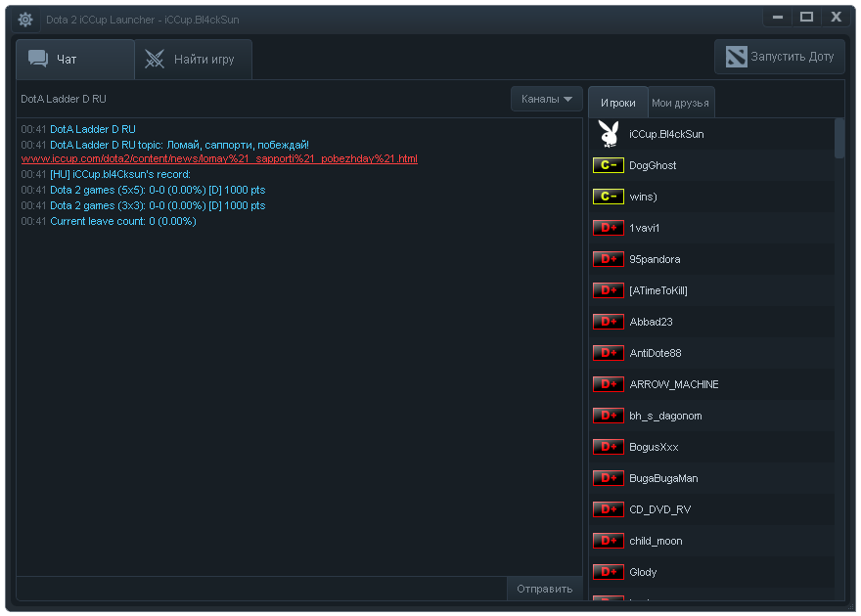861x616 pixels.
Task: Click the bunny avatar of iCCup.Bl4ckSun
Action: pos(609,134)
